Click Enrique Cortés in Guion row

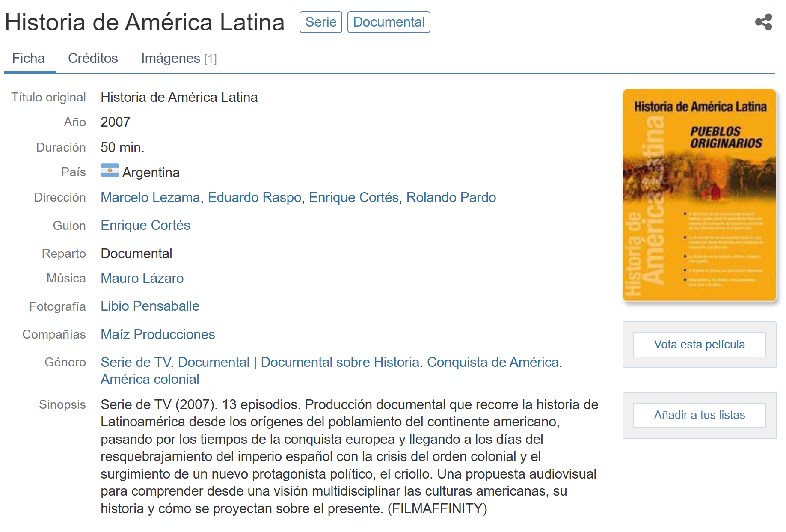click(145, 225)
